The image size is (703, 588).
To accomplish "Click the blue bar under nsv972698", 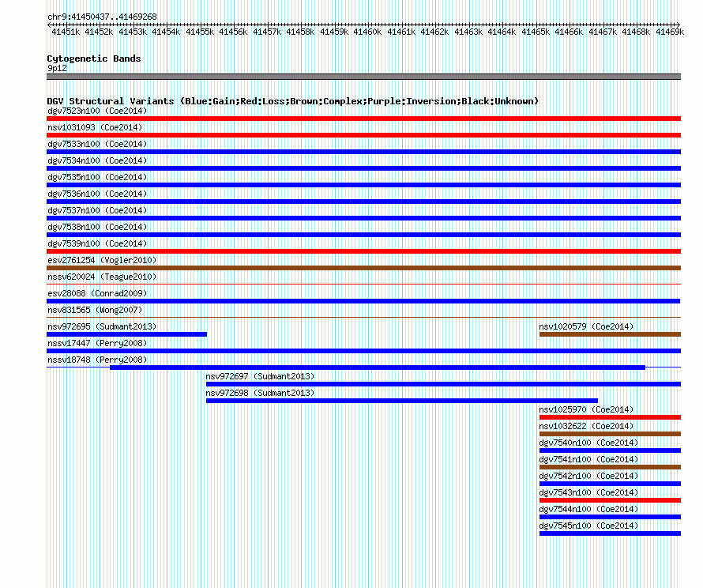I will [x=402, y=401].
